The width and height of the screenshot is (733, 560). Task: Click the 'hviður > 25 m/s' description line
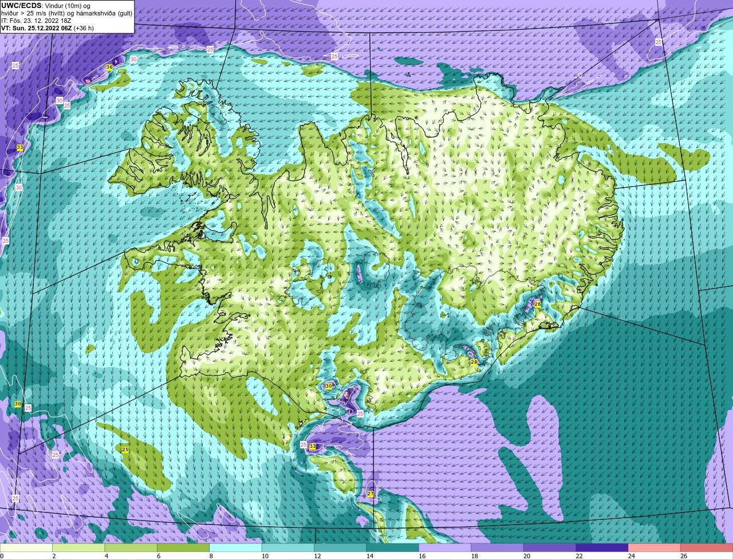click(x=66, y=13)
